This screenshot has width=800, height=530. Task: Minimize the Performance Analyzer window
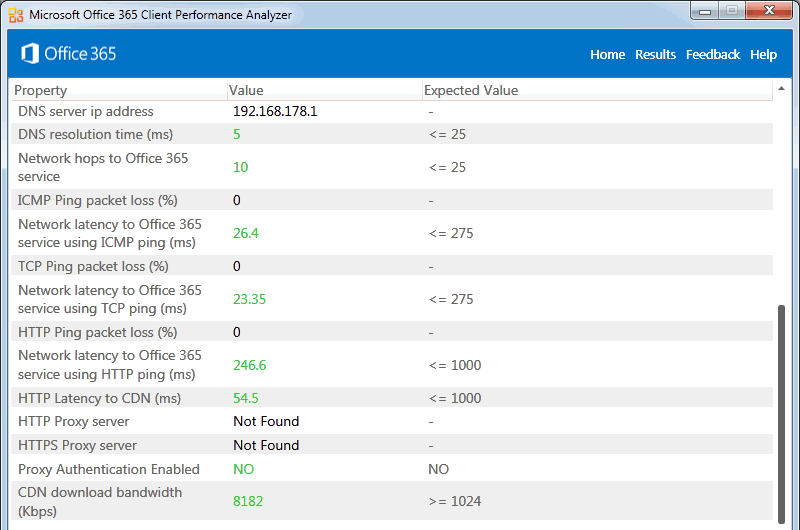pos(705,11)
